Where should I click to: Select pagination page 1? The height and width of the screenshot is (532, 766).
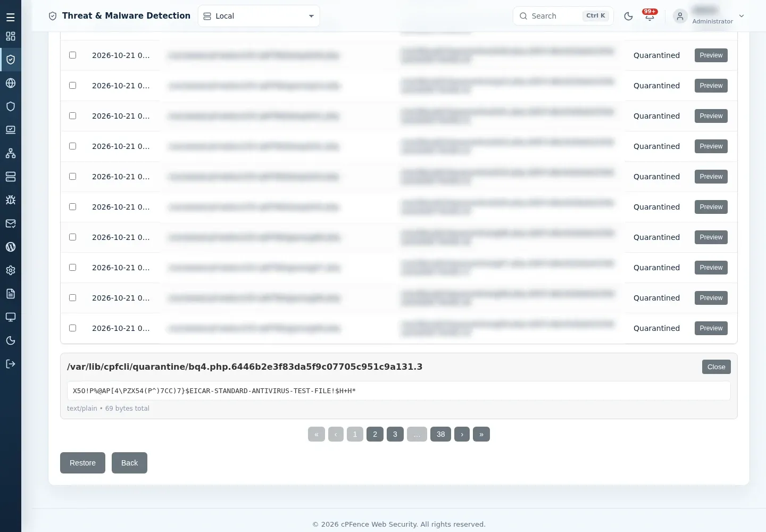click(x=355, y=434)
